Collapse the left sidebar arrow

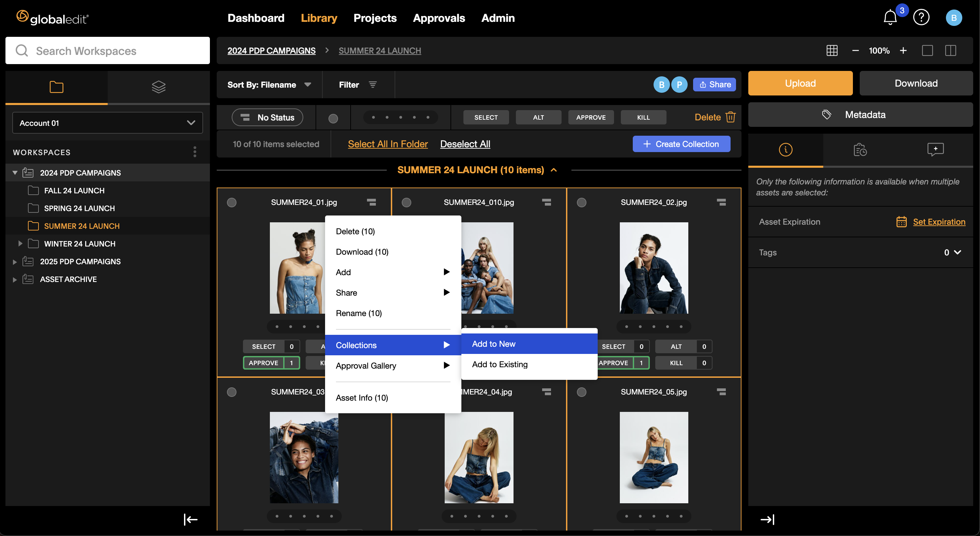point(190,519)
